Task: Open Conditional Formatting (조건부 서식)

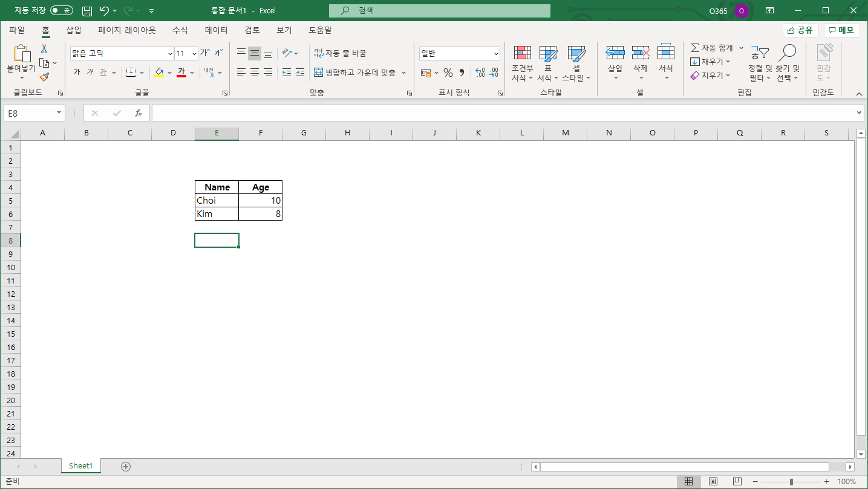Action: pyautogui.click(x=522, y=63)
